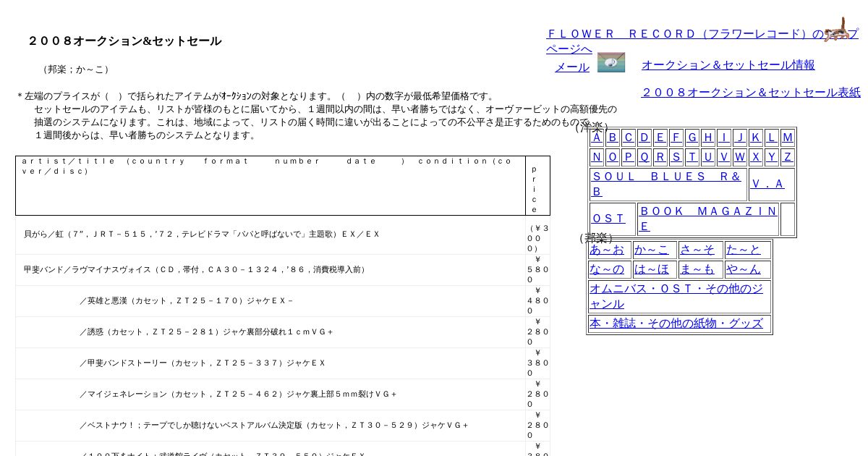
Task: Go to letter T index
Action: (x=692, y=157)
